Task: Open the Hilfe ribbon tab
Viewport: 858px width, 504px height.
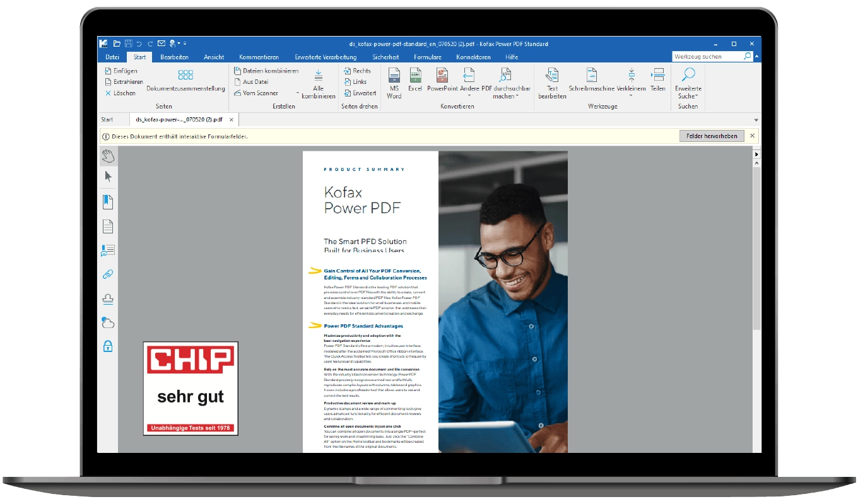Action: 512,57
